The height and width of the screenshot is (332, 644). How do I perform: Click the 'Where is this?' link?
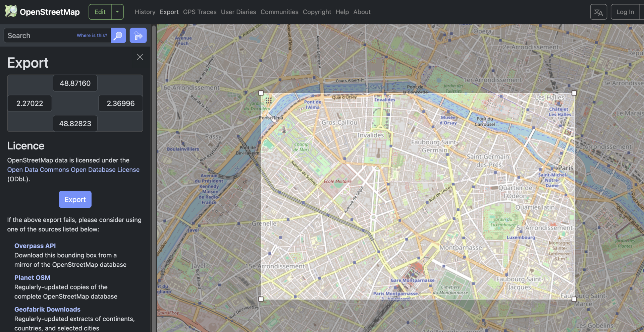(92, 35)
